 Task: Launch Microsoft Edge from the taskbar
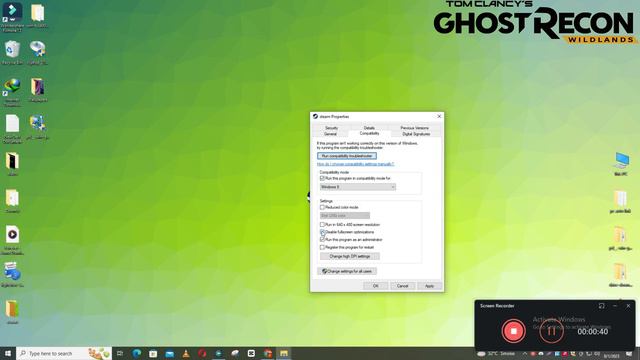tap(136, 353)
